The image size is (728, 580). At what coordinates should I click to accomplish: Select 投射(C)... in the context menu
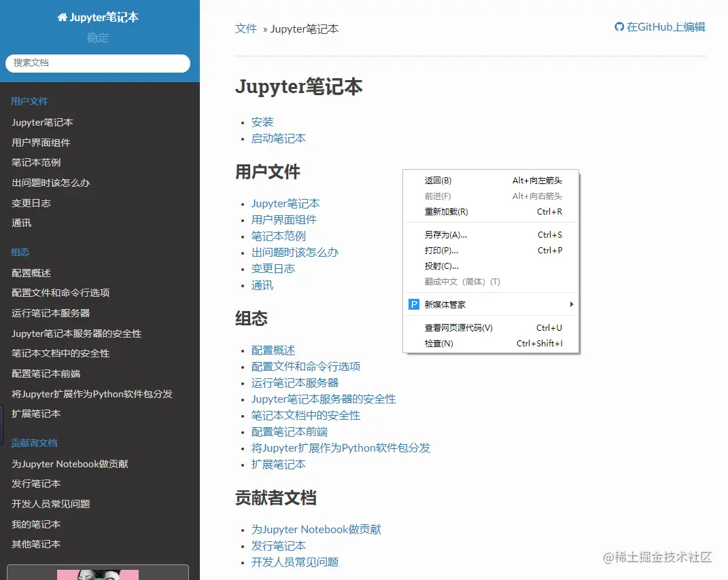(491, 266)
